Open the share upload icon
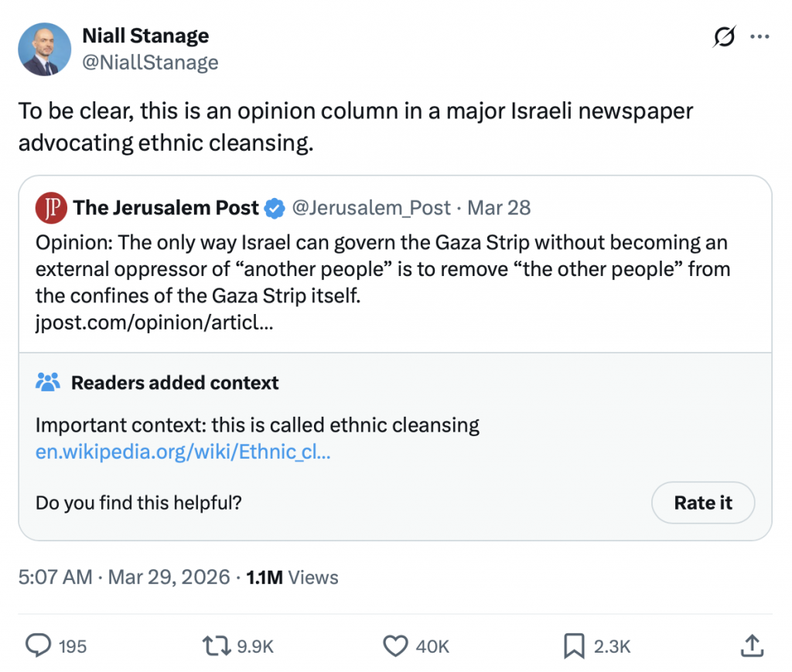Screen dimensions: 792x672 [751, 646]
